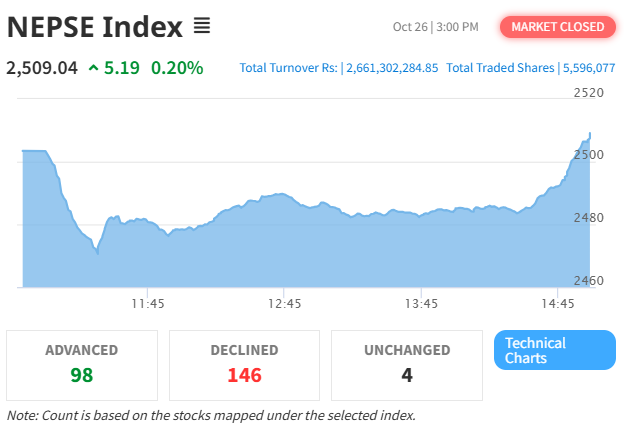Click the 2520 level on price axis

(589, 93)
